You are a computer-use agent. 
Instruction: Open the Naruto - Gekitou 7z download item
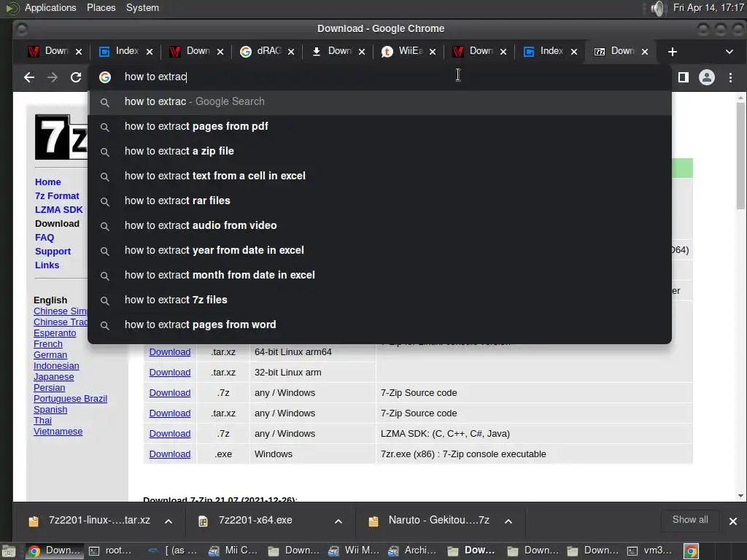(x=438, y=521)
